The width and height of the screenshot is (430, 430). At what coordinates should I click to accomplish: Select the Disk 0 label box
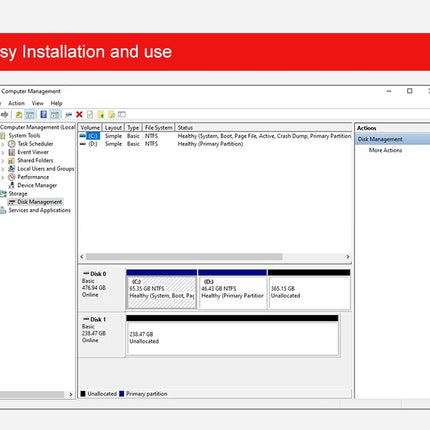tap(102, 289)
